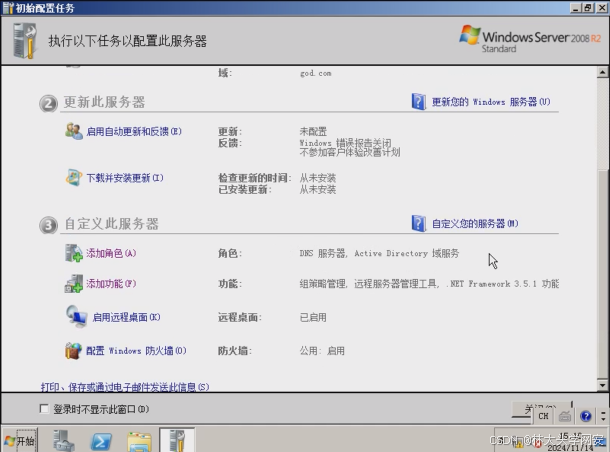Click help book icon for customizing your server
The width and height of the screenshot is (610, 452).
click(419, 223)
